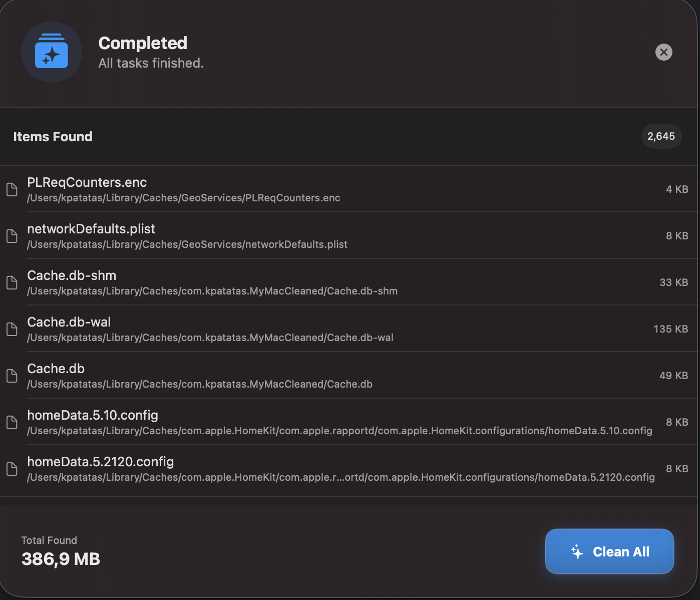The height and width of the screenshot is (600, 700).
Task: Select the networkDefaults.plist file icon
Action: point(12,236)
